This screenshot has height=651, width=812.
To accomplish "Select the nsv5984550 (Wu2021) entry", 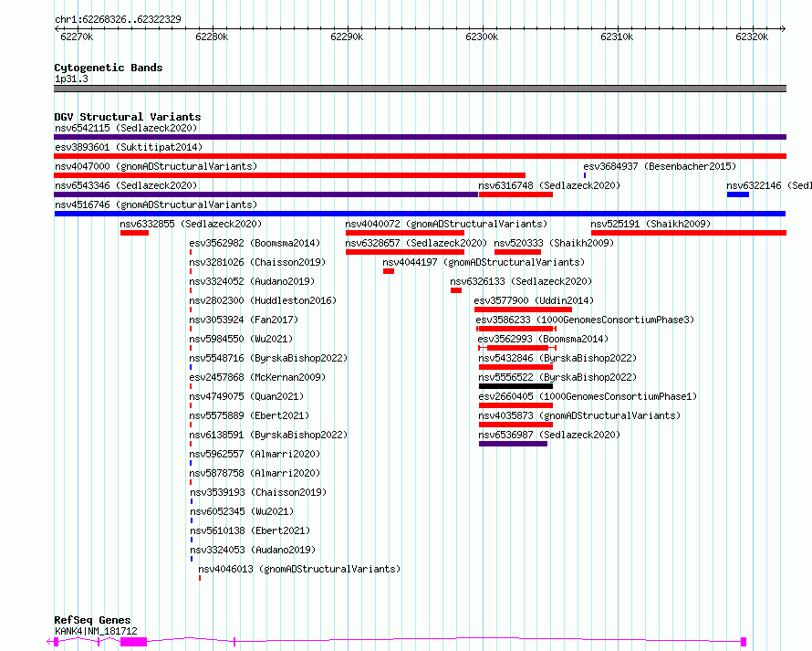I will tap(241, 339).
